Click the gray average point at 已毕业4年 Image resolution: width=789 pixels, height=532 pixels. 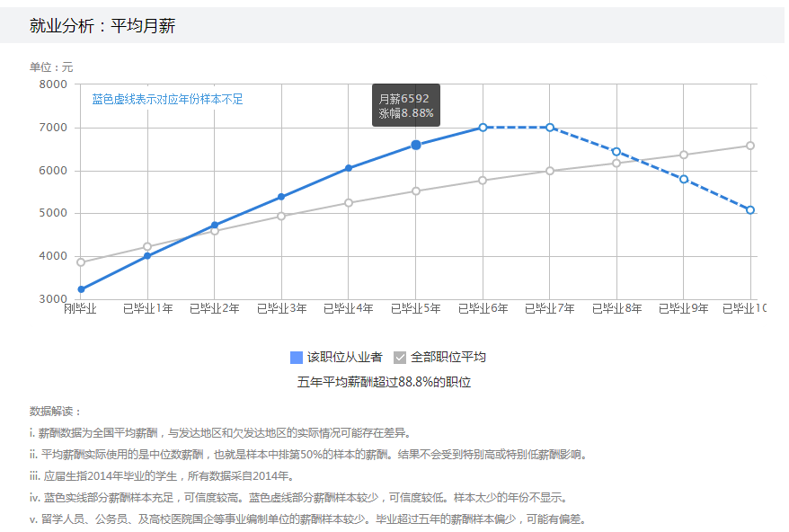point(348,202)
